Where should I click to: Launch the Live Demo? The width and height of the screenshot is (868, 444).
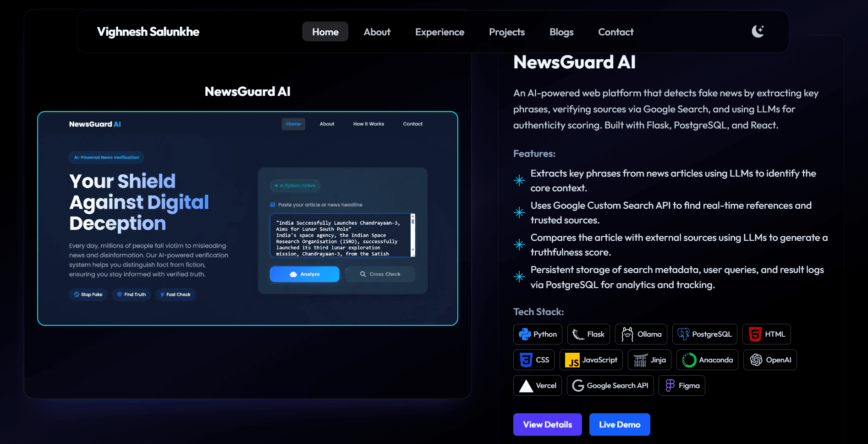[x=620, y=424]
